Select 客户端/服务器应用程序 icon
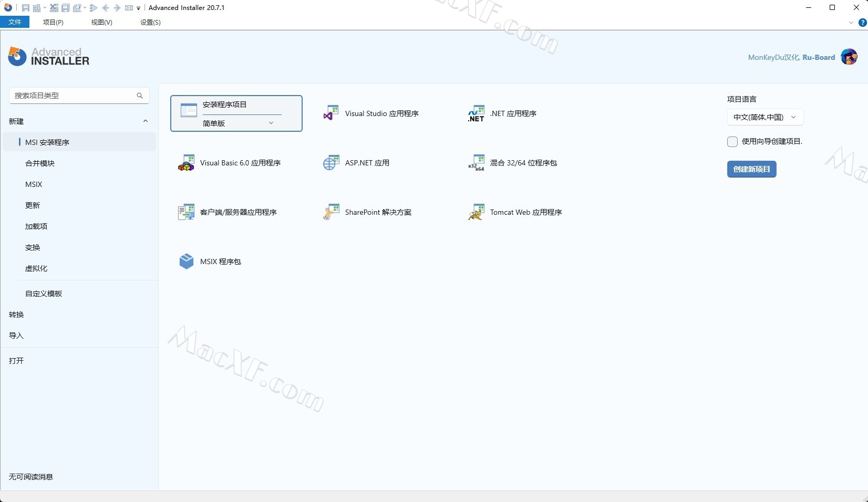 point(186,212)
